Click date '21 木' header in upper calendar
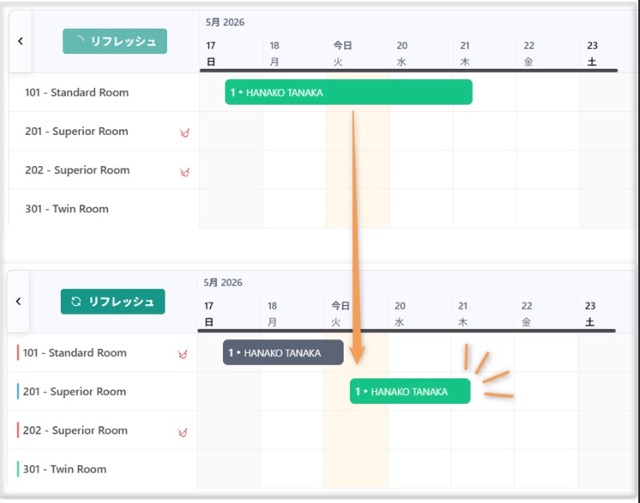 coord(465,53)
